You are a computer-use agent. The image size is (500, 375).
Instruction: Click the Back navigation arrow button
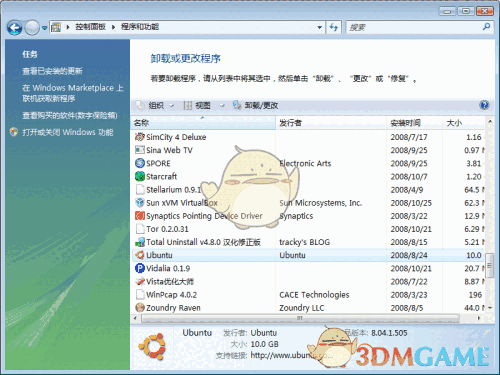click(x=15, y=28)
